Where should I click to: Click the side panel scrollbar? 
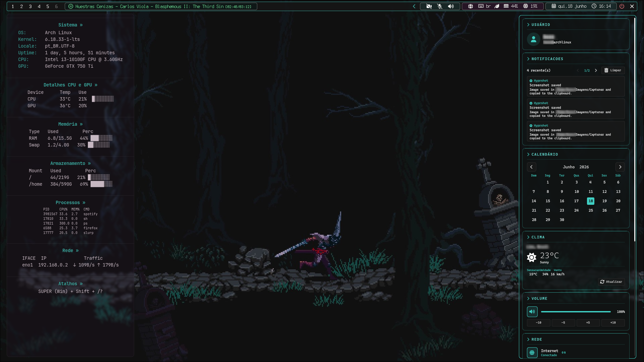coord(635,129)
